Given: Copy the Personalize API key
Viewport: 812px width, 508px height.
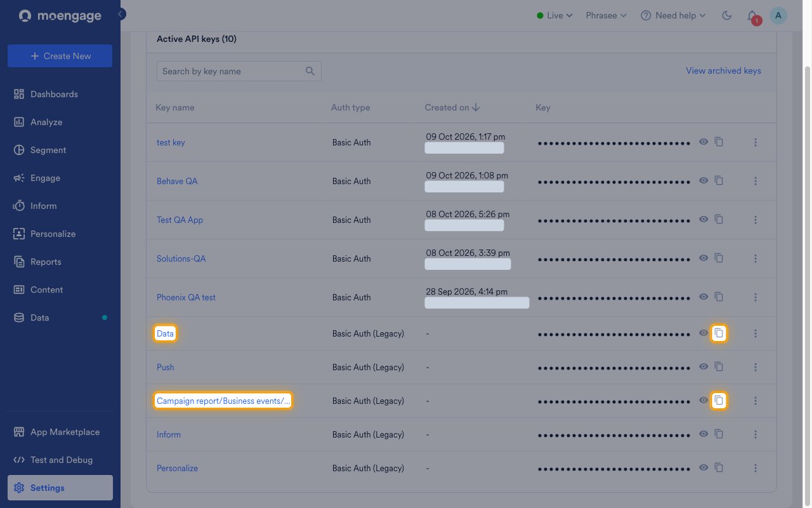Looking at the screenshot, I should click(x=719, y=468).
